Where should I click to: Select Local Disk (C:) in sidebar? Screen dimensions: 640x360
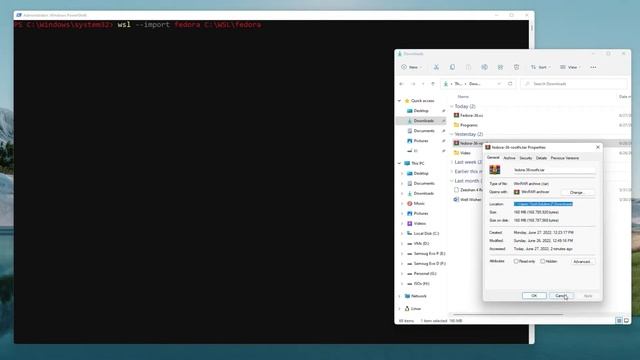pos(426,233)
